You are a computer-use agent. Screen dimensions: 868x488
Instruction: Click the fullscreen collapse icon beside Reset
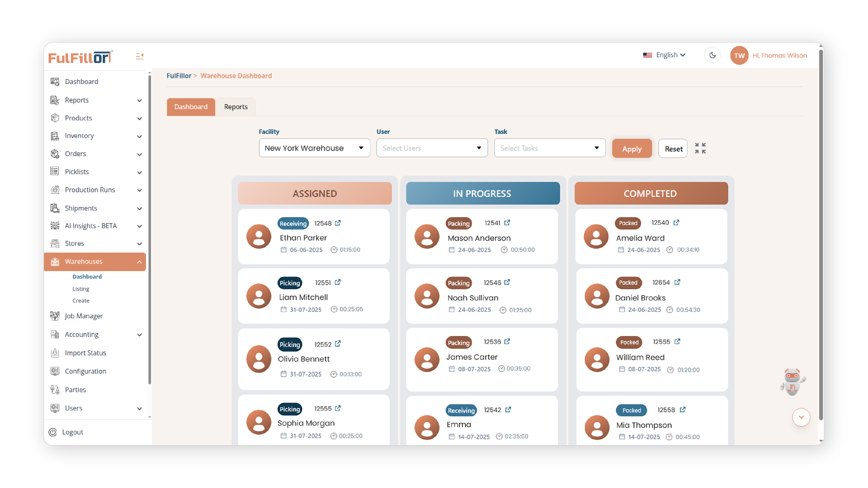coord(701,148)
